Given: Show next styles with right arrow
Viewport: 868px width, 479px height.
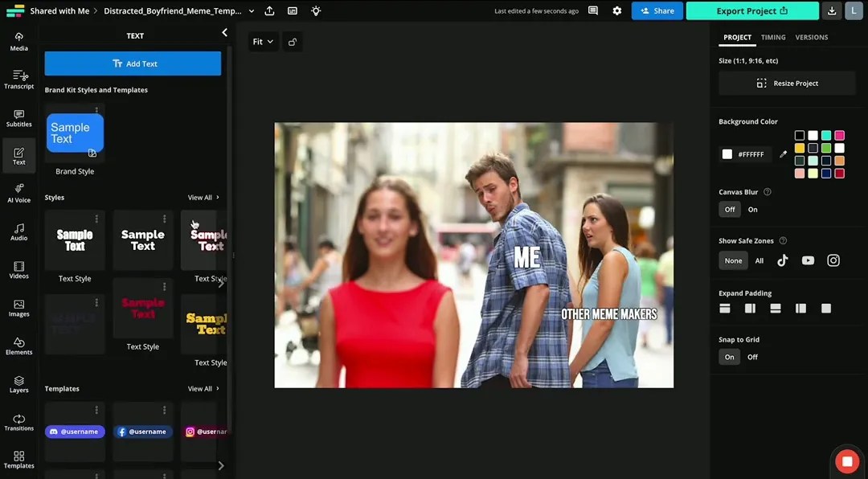Looking at the screenshot, I should 221,284.
